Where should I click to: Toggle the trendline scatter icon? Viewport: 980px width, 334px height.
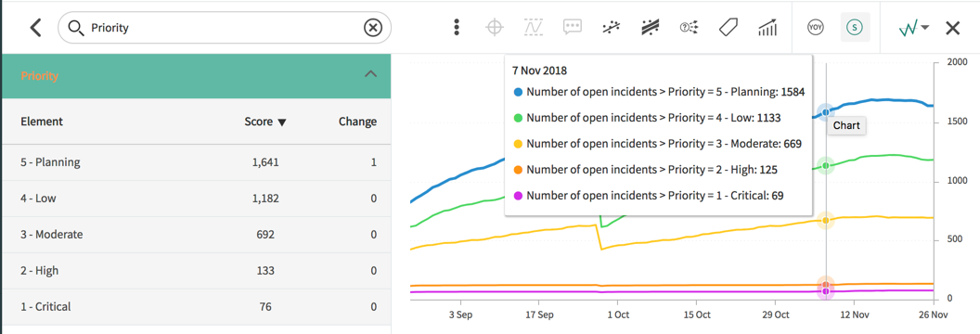611,28
